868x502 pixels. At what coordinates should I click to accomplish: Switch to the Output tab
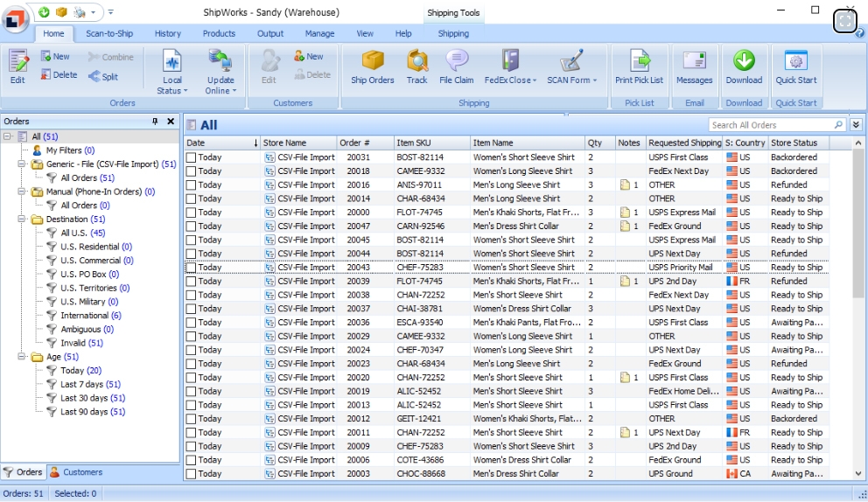pyautogui.click(x=270, y=34)
